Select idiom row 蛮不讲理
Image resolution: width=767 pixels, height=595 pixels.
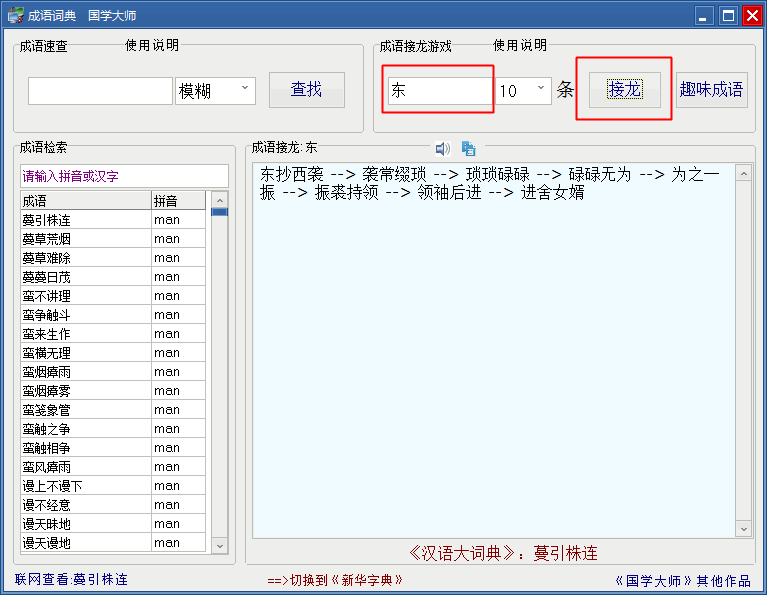113,296
